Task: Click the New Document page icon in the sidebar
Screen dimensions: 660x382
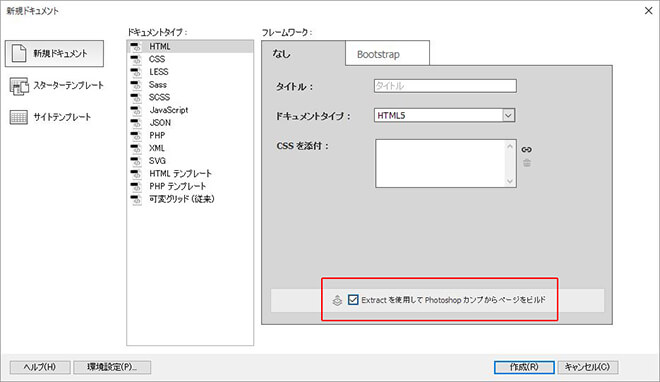Action: coord(19,53)
